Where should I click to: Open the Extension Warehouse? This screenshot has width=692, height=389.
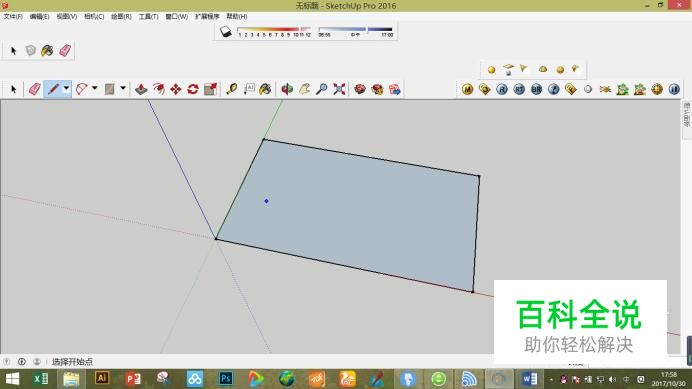[x=377, y=89]
